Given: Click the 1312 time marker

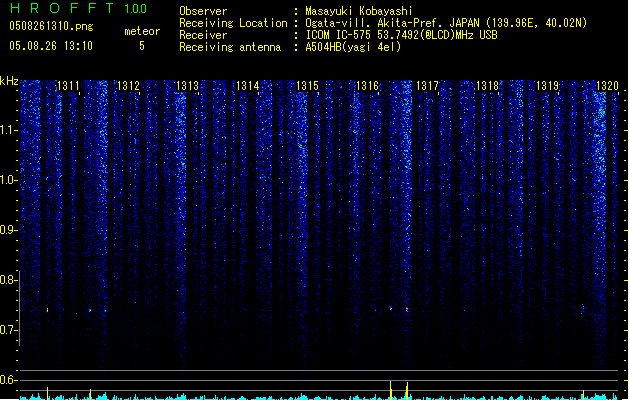Looking at the screenshot, I should [128, 86].
